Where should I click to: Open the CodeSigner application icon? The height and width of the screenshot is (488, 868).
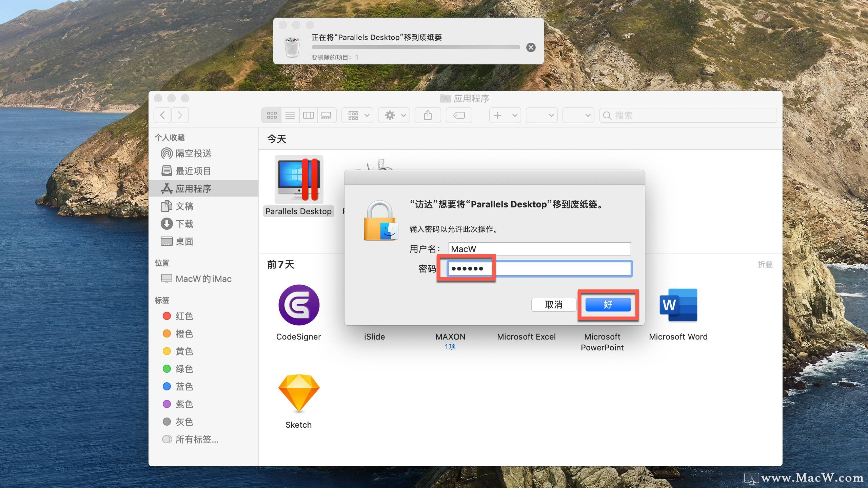(299, 305)
